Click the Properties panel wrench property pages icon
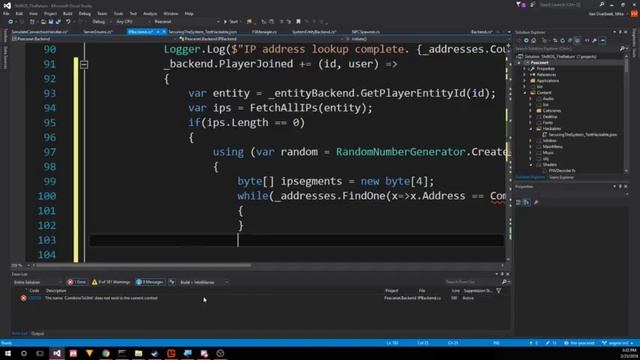This screenshot has width=640, height=360. point(536,202)
